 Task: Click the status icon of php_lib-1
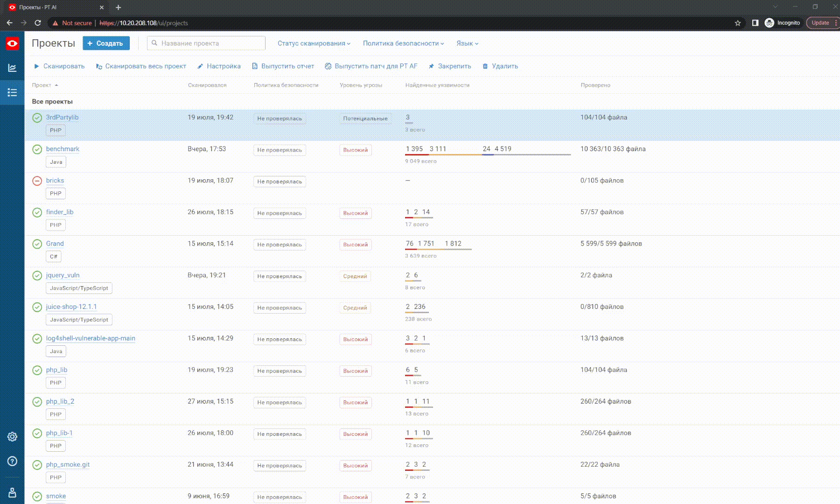tap(37, 434)
